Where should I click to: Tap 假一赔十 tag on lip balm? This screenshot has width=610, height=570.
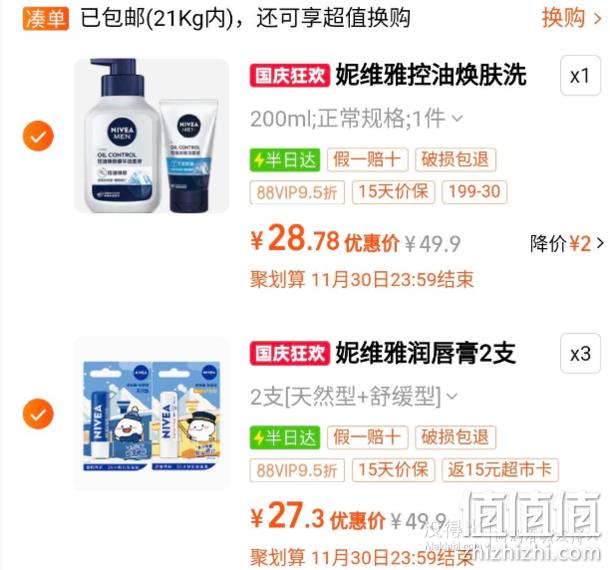point(367,437)
